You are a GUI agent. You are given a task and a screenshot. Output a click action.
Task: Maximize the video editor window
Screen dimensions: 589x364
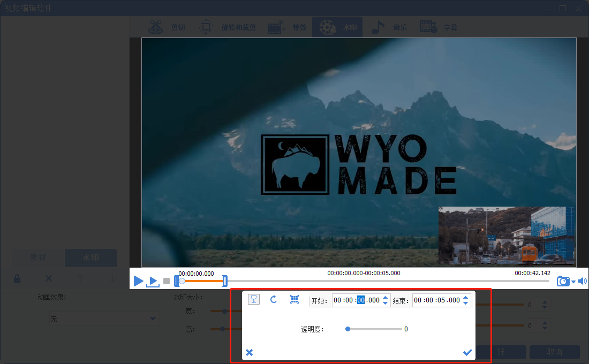(x=563, y=8)
